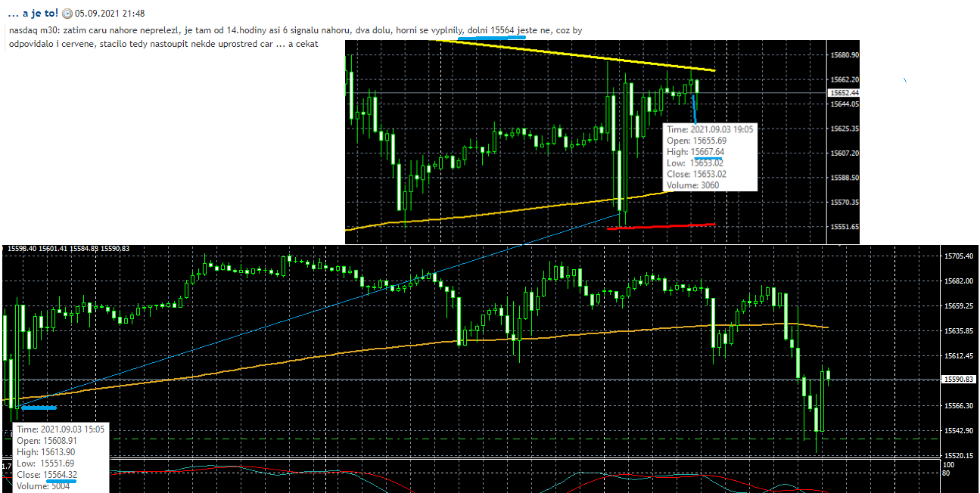The height and width of the screenshot is (493, 980).
Task: Click the clock icon beside the post date
Action: point(67,14)
